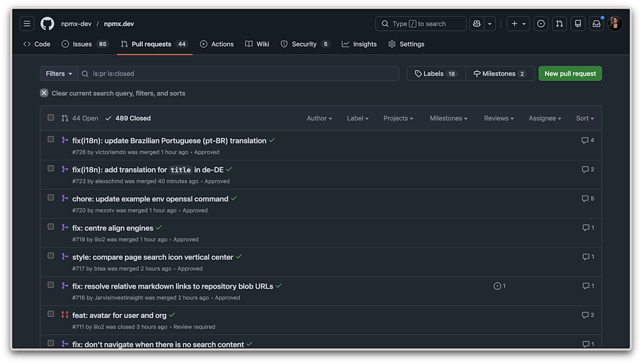Click the X icon clearing search query
Screen dimensions: 642x364
coord(44,93)
